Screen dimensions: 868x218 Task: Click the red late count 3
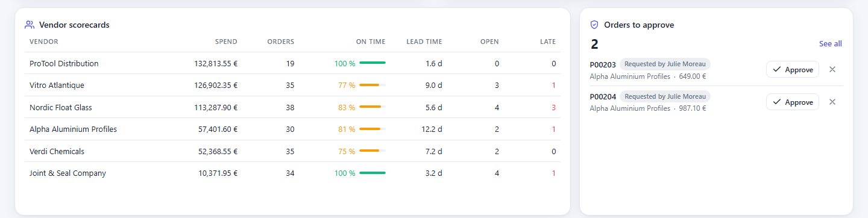click(x=553, y=107)
